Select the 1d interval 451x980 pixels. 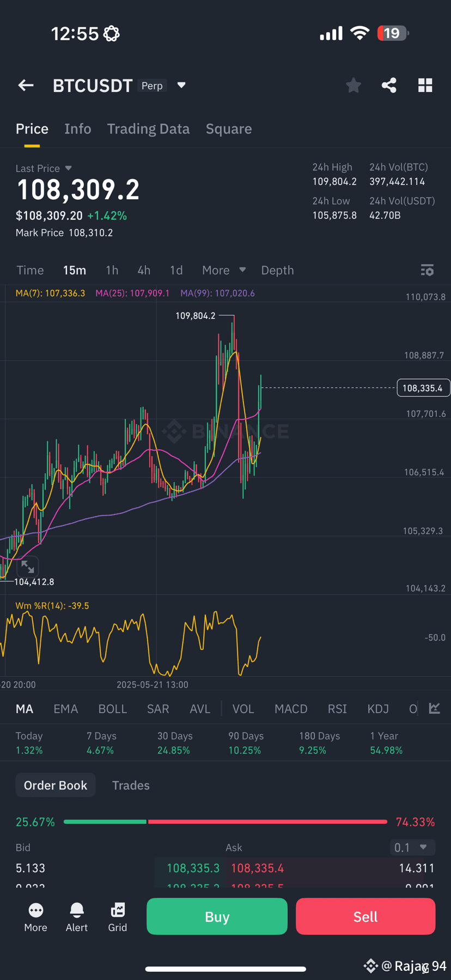pyautogui.click(x=176, y=270)
